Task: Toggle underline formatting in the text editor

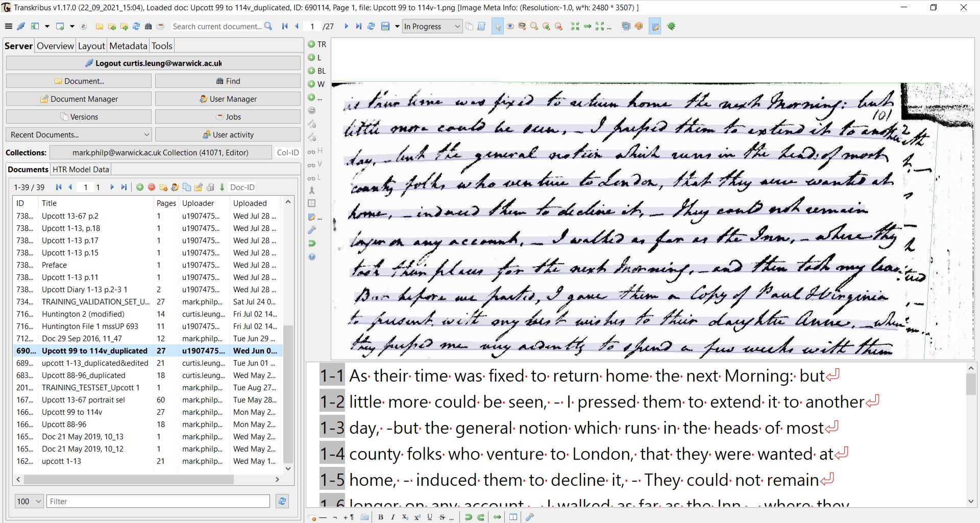Action: point(429,517)
